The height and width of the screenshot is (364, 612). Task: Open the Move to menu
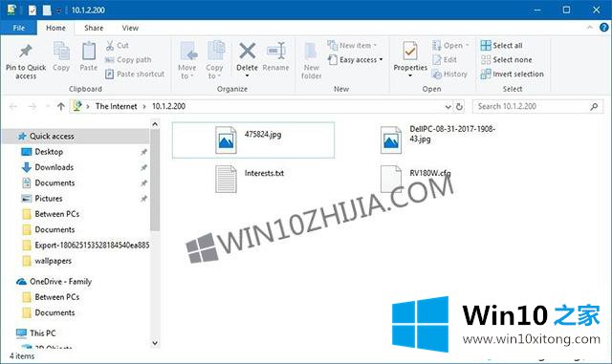coord(187,60)
